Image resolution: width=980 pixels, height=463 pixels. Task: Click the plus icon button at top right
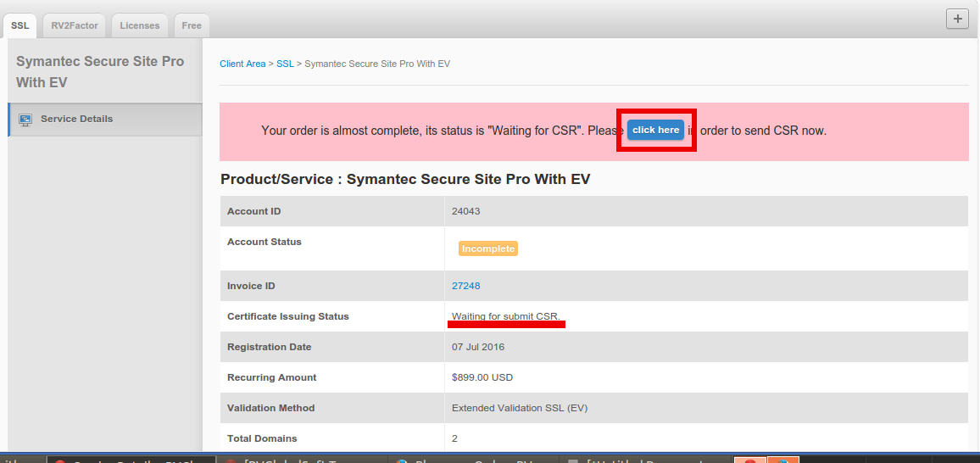(957, 20)
